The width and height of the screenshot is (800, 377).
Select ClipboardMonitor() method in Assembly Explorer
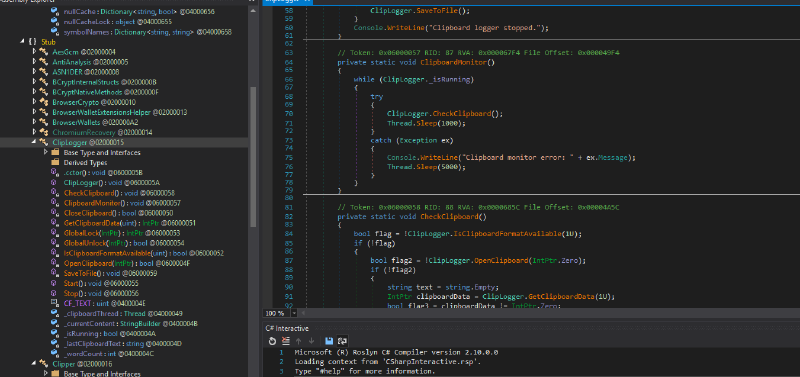click(122, 203)
